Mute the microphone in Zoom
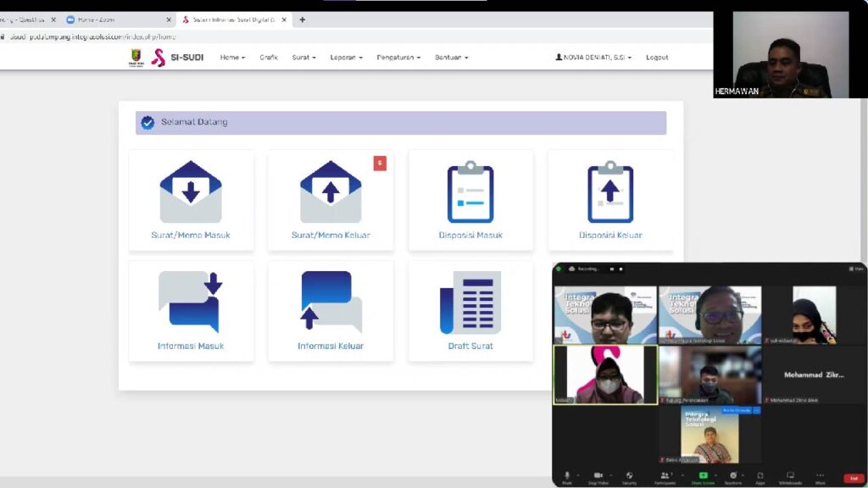The height and width of the screenshot is (488, 868). 566,474
